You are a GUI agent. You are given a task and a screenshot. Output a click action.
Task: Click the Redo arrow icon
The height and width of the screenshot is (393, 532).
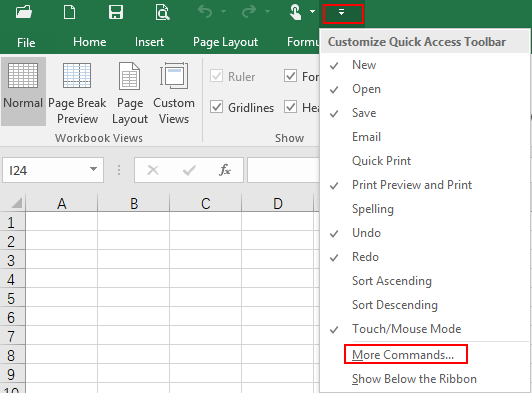pyautogui.click(x=249, y=12)
